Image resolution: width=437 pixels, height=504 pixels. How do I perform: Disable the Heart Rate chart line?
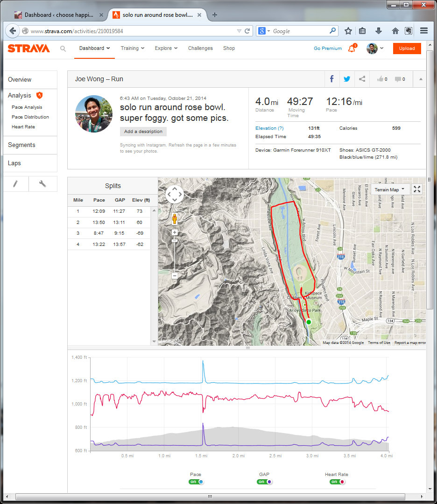coord(337,482)
